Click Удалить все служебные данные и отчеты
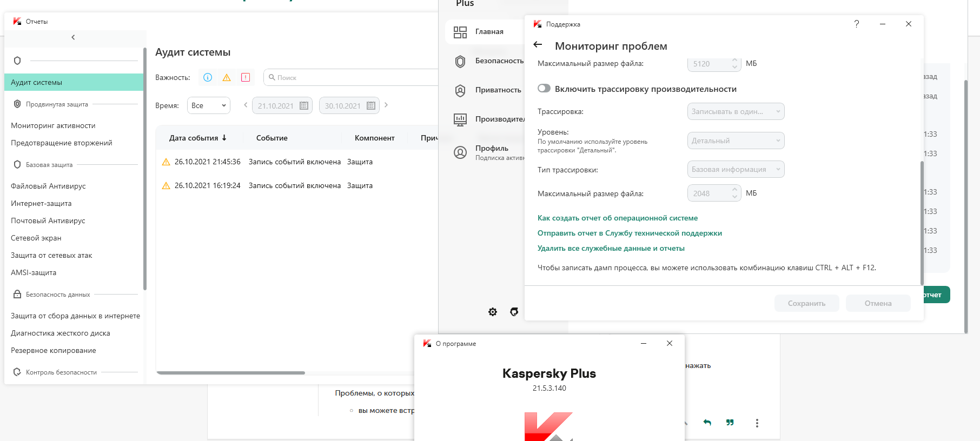This screenshot has height=441, width=980. tap(611, 248)
